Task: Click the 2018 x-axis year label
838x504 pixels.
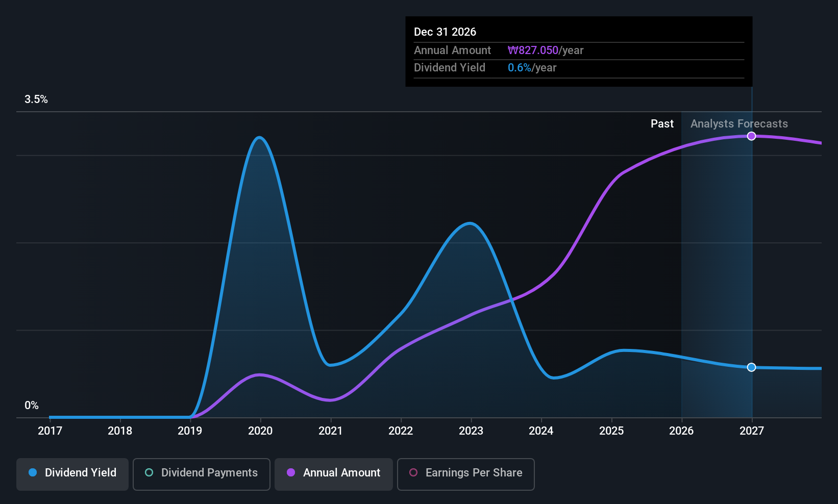Action: pyautogui.click(x=120, y=431)
